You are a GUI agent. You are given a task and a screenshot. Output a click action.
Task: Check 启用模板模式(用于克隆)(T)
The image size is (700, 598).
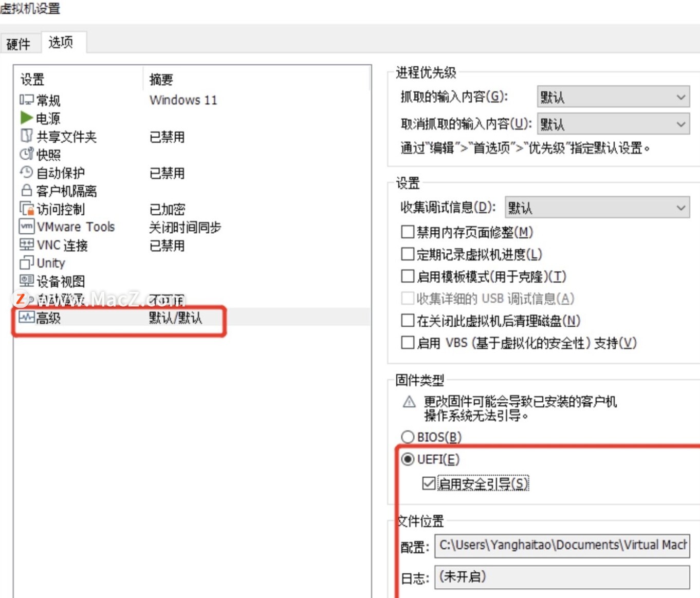pos(408,276)
